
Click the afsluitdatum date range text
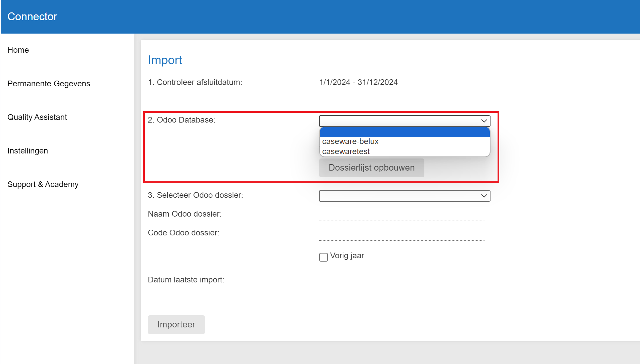[x=358, y=82]
